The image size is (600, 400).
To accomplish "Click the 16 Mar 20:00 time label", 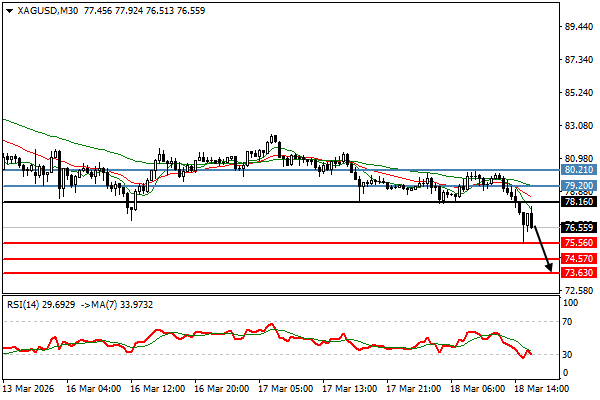I will [x=221, y=387].
